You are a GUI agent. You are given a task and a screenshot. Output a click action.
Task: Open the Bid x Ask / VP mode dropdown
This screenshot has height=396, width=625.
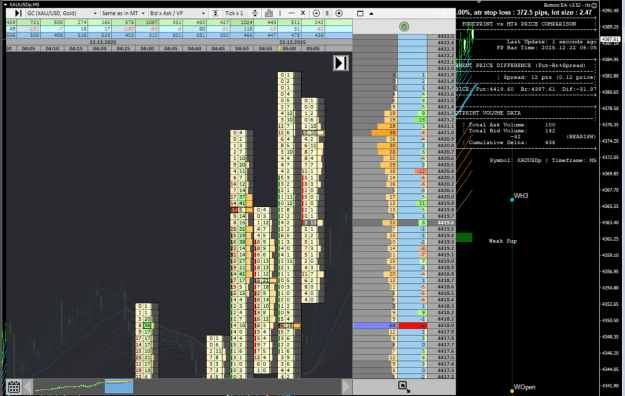click(x=177, y=13)
